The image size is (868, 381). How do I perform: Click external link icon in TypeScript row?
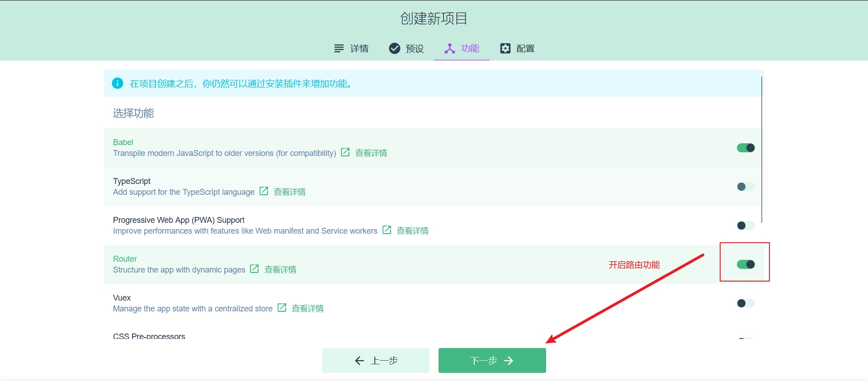[264, 191]
